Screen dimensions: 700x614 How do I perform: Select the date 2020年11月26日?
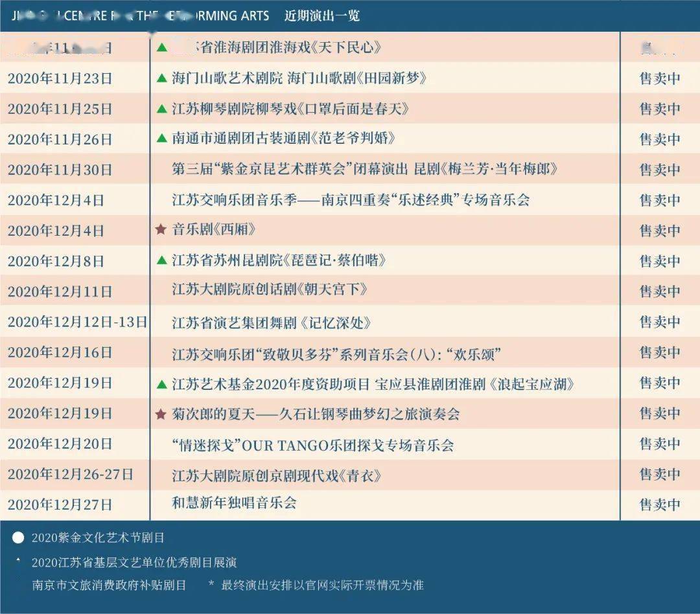[60, 139]
